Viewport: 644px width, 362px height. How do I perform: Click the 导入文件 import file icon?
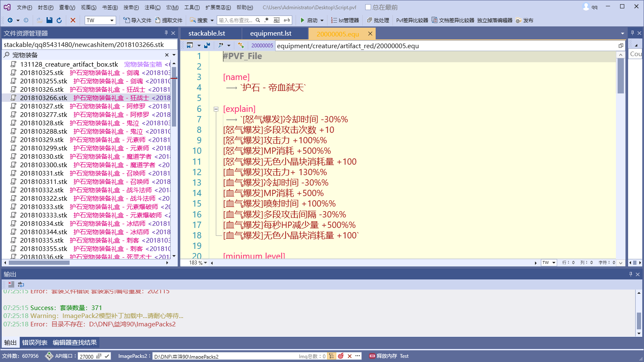127,20
